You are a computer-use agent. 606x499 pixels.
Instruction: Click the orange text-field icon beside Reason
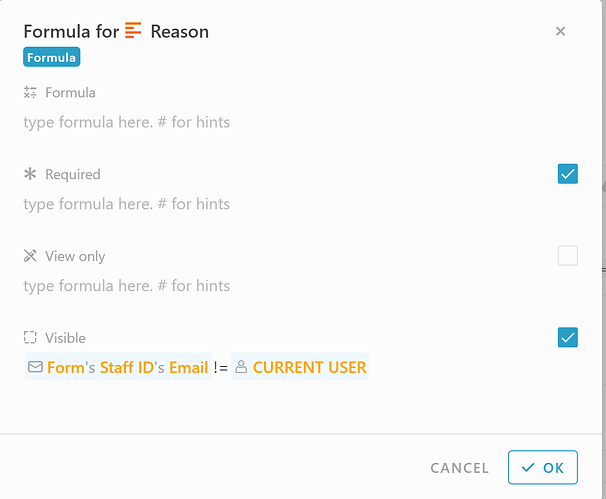(x=133, y=31)
